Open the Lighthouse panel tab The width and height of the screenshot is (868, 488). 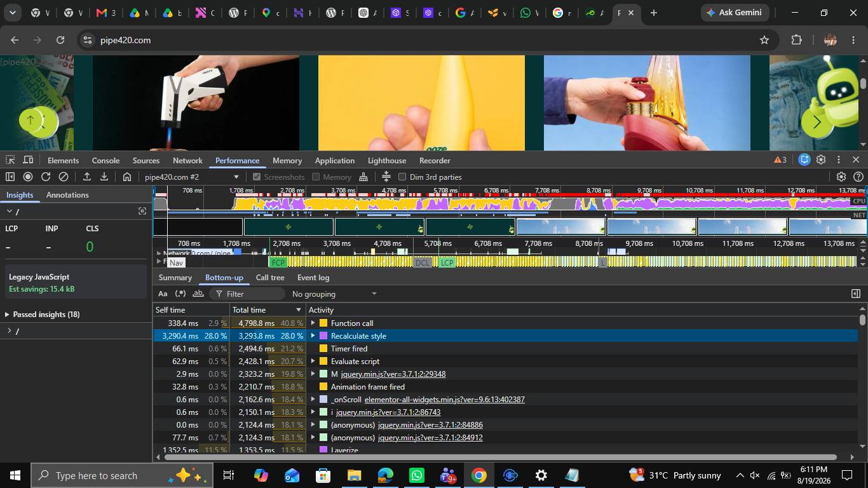[387, 161]
